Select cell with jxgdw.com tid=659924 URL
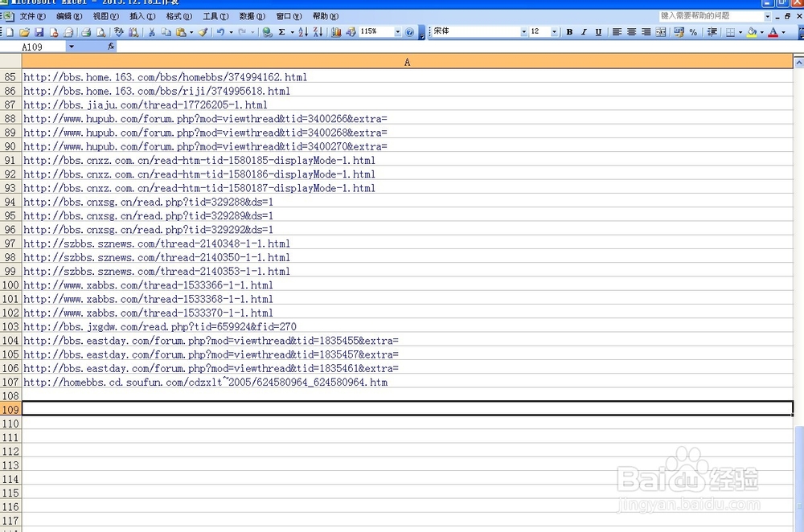Screen dimensions: 804x532 click(407, 326)
